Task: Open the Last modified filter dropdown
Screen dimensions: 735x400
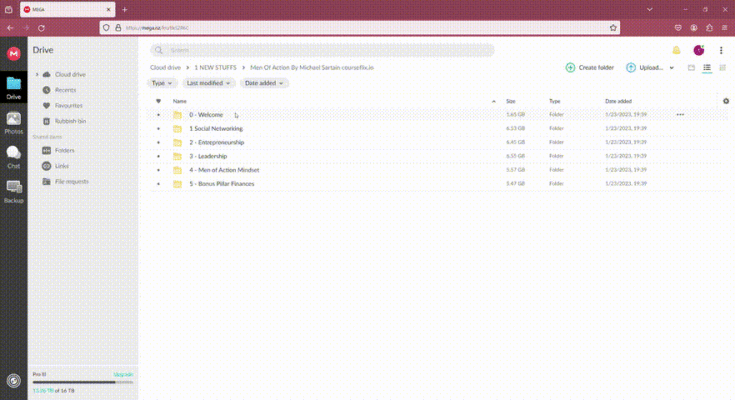Action: (208, 83)
